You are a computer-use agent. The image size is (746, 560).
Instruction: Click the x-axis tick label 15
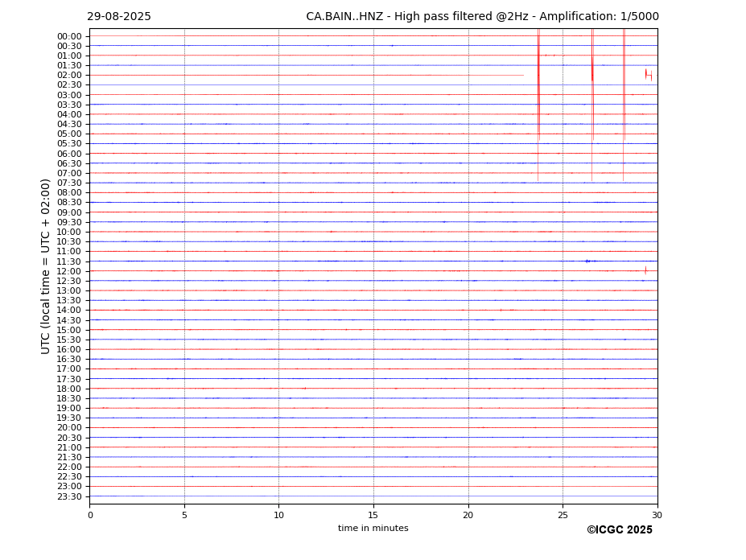pyautogui.click(x=373, y=515)
